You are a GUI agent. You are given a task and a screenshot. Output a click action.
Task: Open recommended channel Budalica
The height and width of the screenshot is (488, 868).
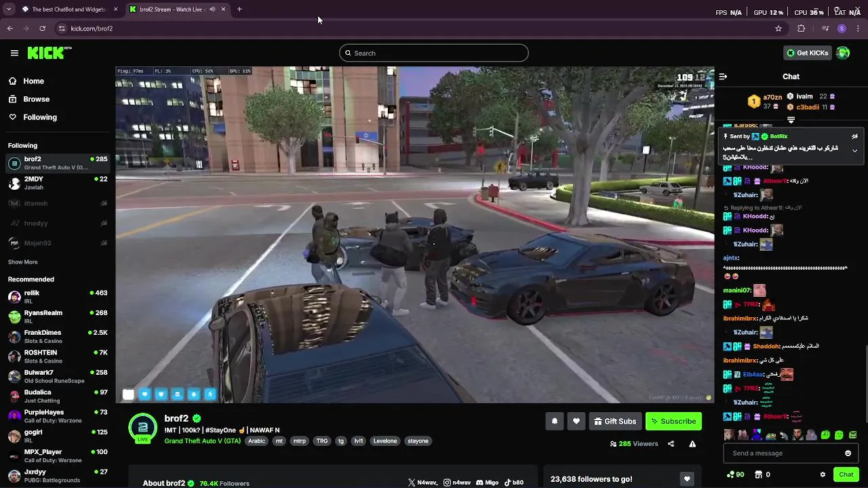point(58,396)
